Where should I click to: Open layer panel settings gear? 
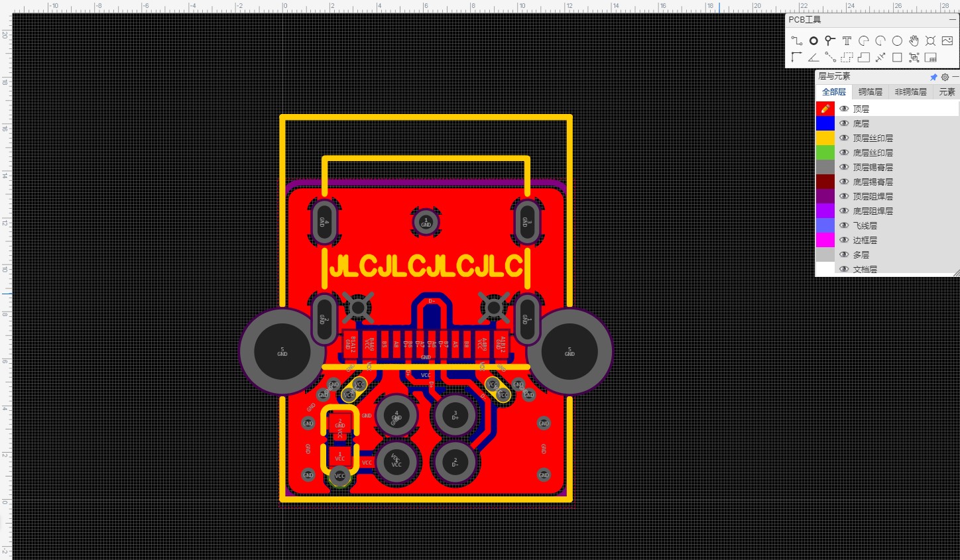(x=945, y=77)
